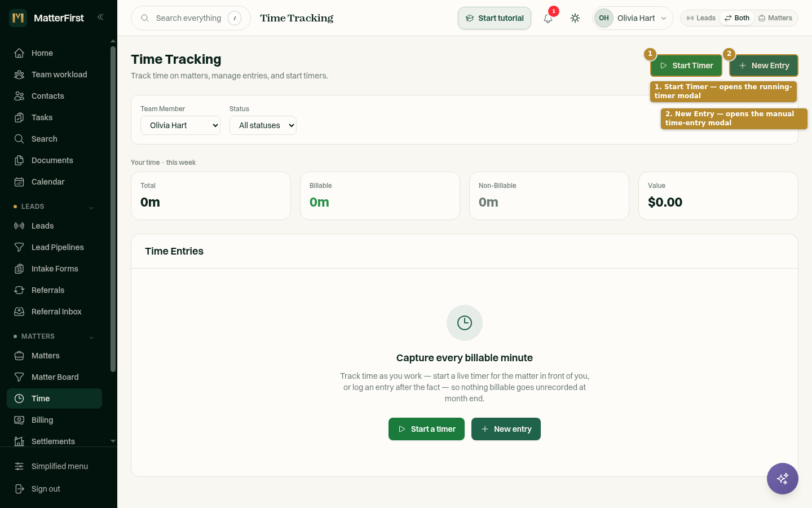Click the Value $0.00 card
This screenshot has height=508, width=812.
(718, 196)
